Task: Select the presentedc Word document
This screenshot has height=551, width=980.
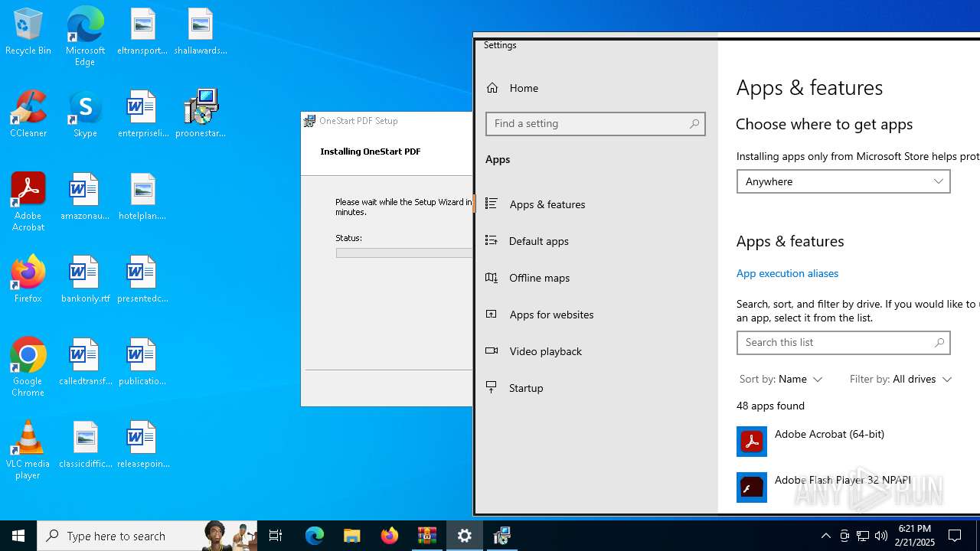Action: 142,279
